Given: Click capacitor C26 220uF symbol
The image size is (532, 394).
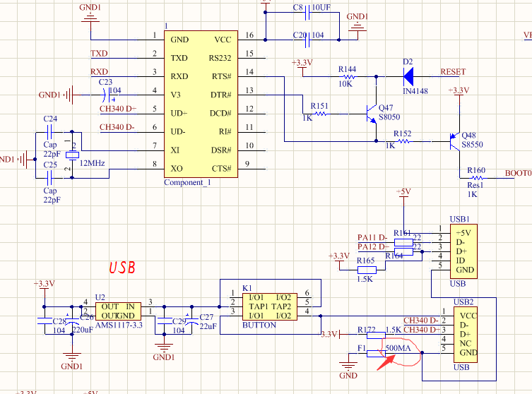Looking at the screenshot, I should point(72,321).
